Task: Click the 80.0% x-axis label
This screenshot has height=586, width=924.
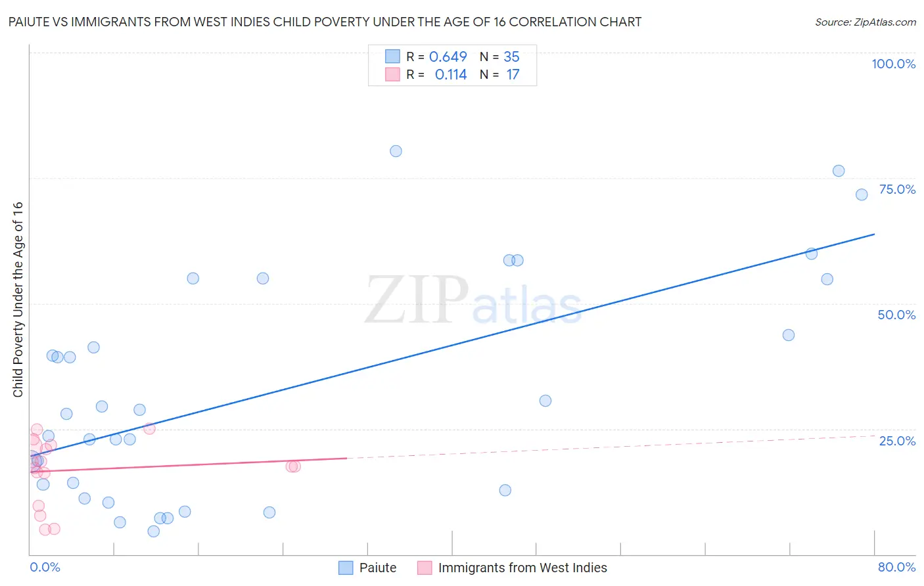Action: [896, 567]
